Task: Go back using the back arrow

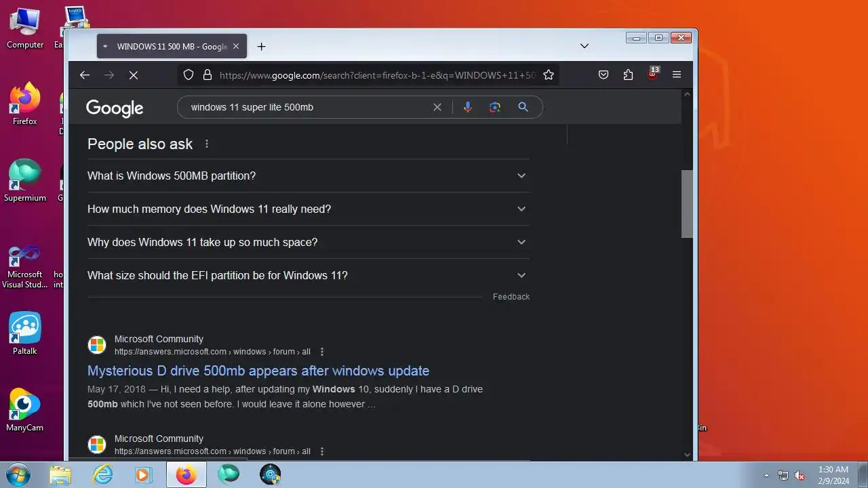Action: [85, 75]
